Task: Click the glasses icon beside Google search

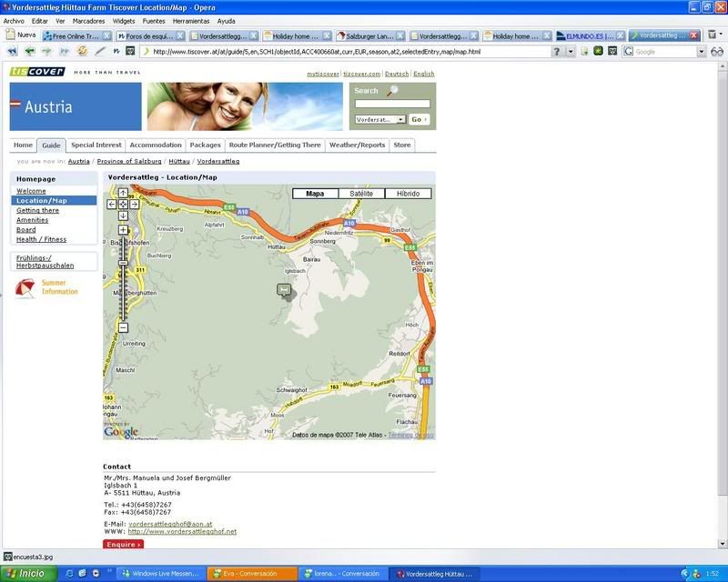Action: pyautogui.click(x=717, y=52)
